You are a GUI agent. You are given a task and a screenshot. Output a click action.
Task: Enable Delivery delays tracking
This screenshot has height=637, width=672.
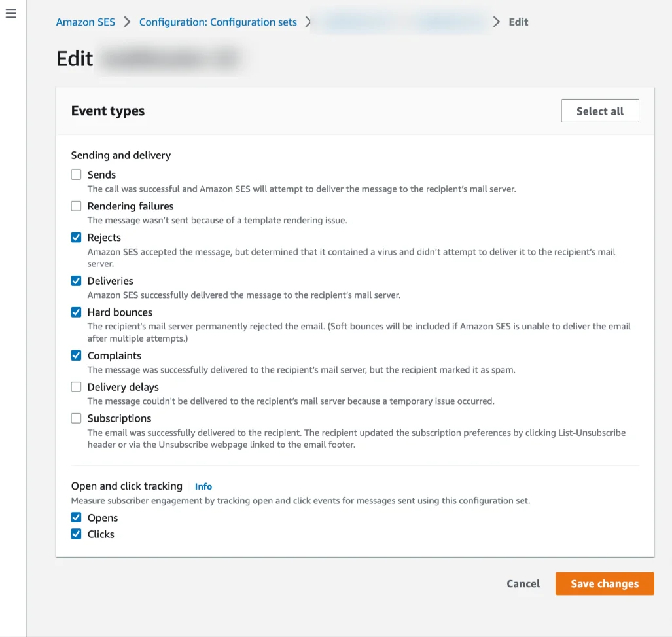pyautogui.click(x=77, y=387)
